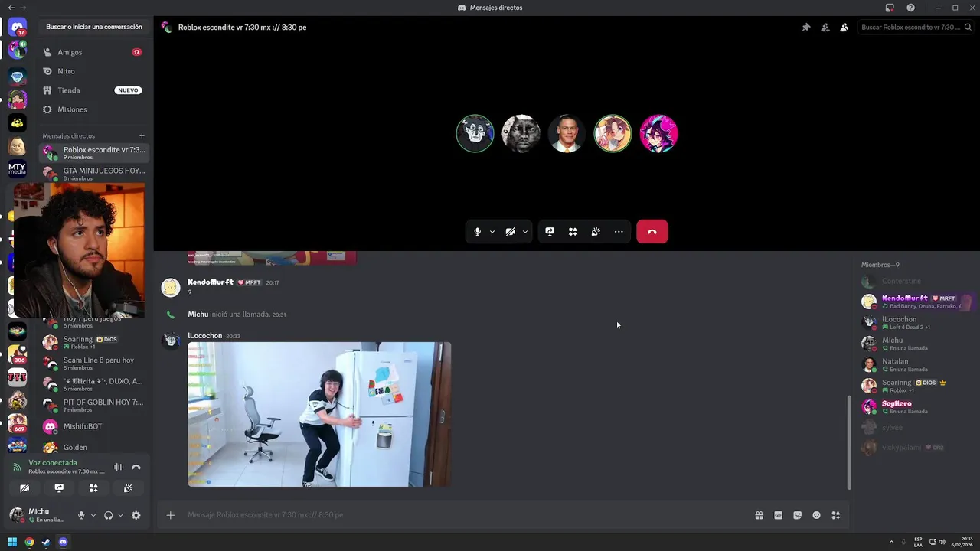Open the Misiones quests page

click(93, 109)
